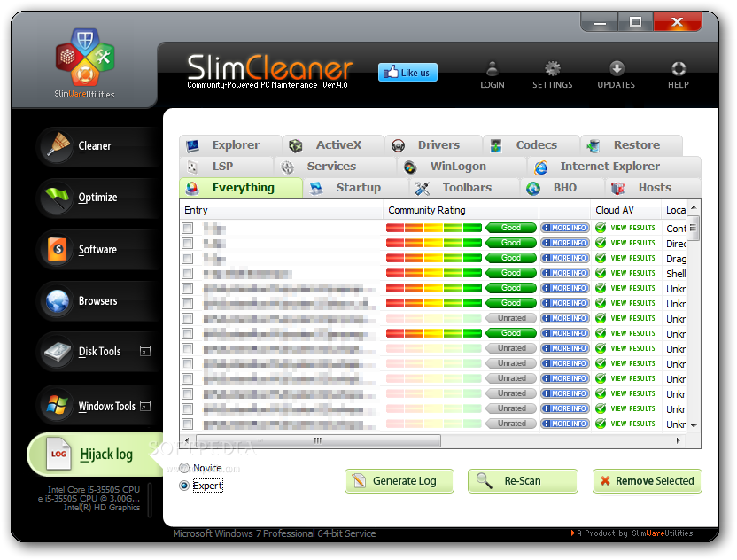Screen dimensions: 737x560
Task: Check the checkbox of the last listed entry
Action: pos(188,424)
